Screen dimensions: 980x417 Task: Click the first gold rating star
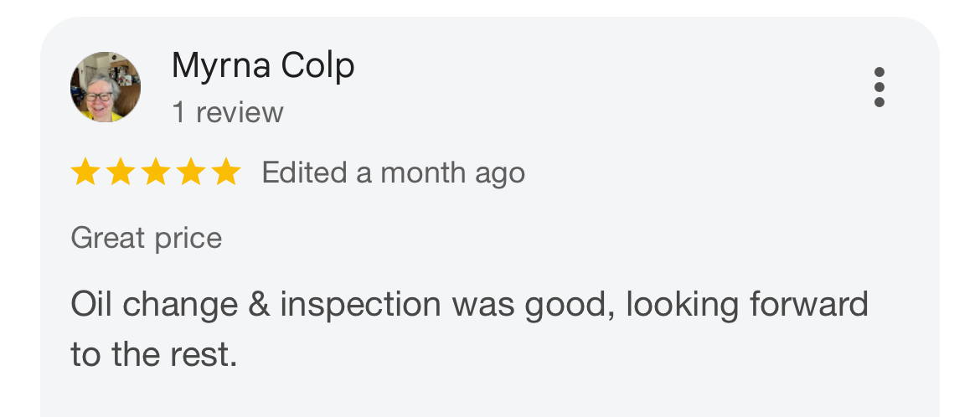pyautogui.click(x=85, y=173)
